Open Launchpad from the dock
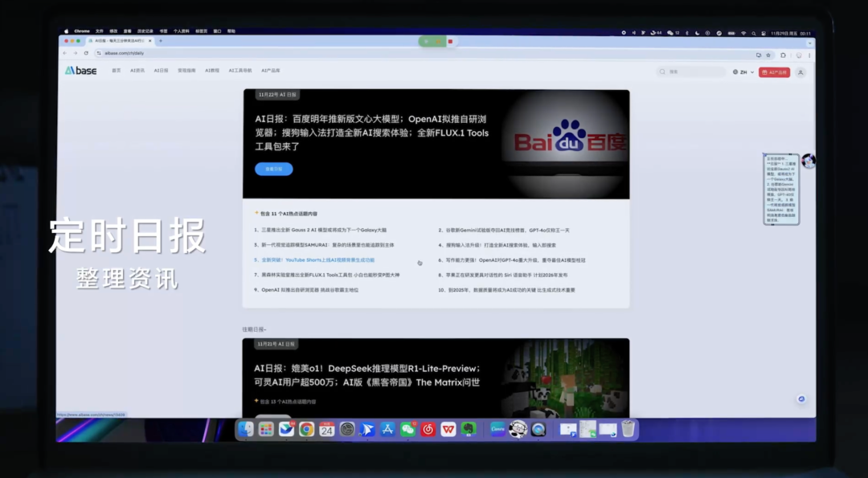 (x=266, y=429)
